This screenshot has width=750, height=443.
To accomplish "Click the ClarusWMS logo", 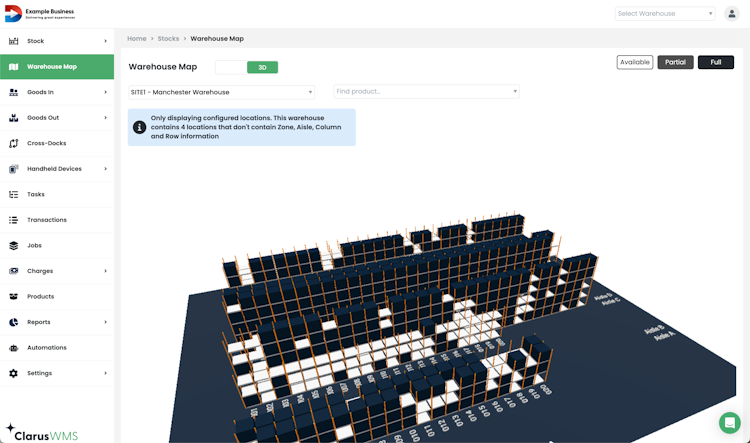I will (x=42, y=432).
